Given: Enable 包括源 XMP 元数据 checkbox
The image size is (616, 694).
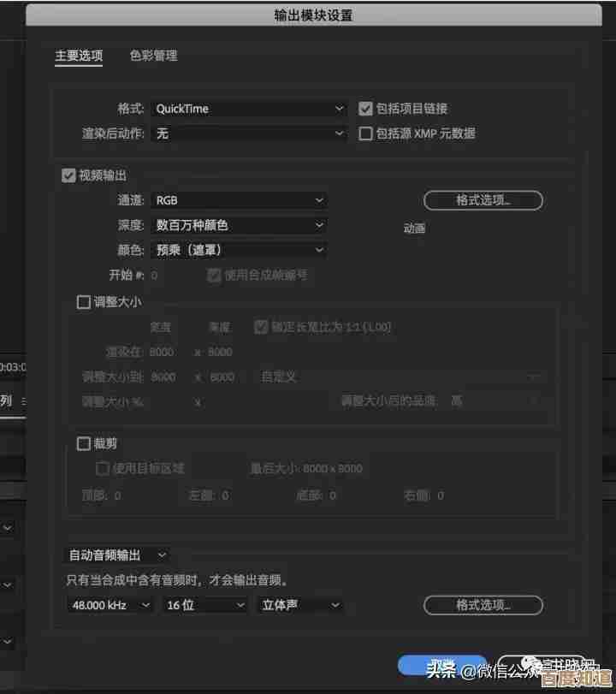Looking at the screenshot, I should click(365, 133).
